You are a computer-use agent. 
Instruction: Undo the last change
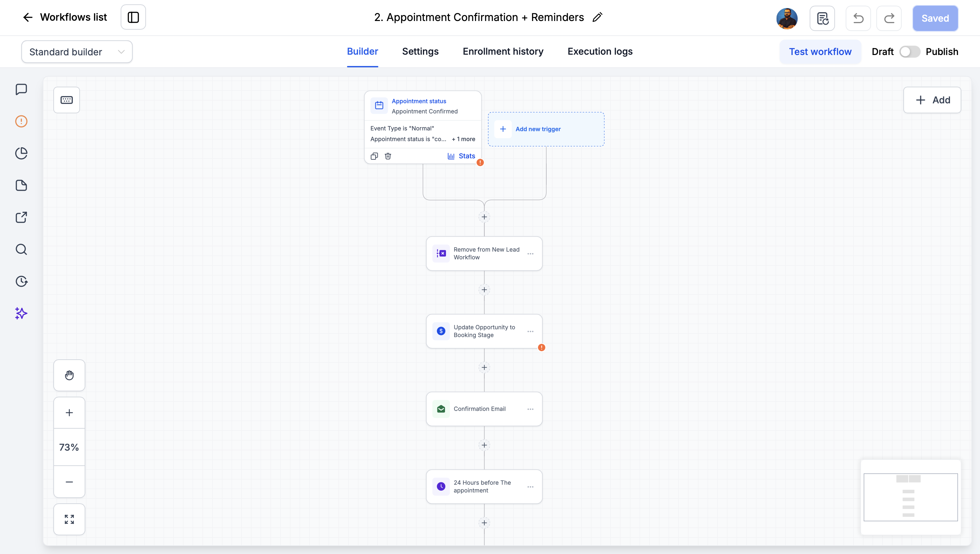[858, 18]
